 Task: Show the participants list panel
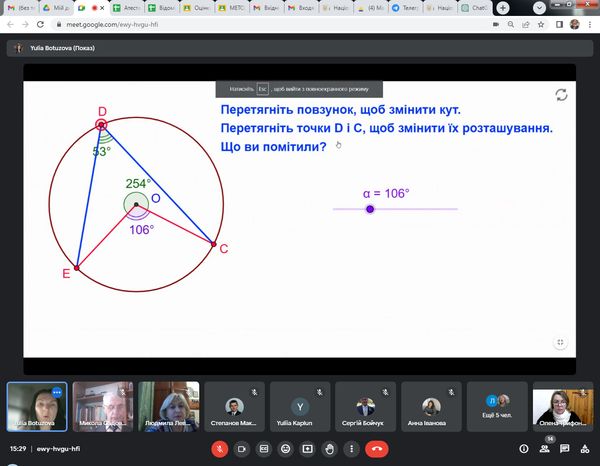coord(545,449)
